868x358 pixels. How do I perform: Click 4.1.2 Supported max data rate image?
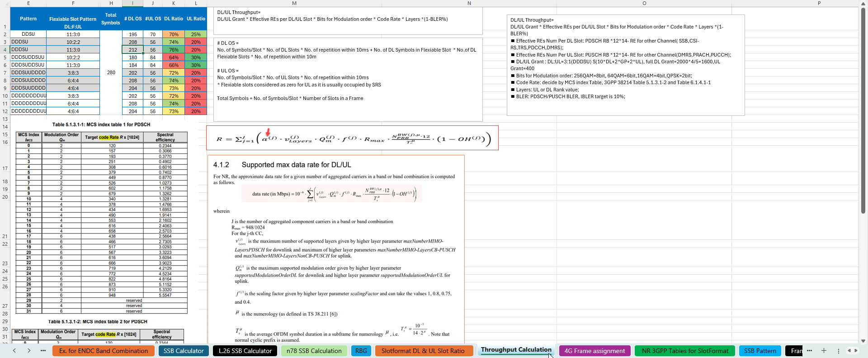(336, 249)
